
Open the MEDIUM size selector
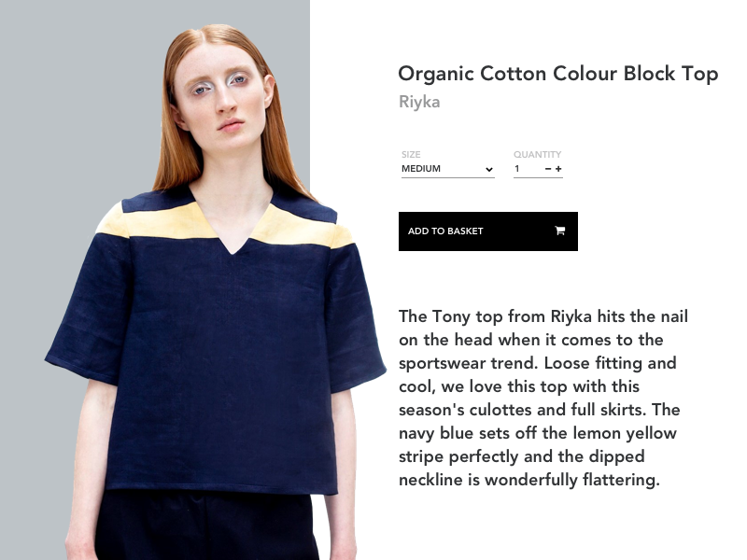coord(448,169)
